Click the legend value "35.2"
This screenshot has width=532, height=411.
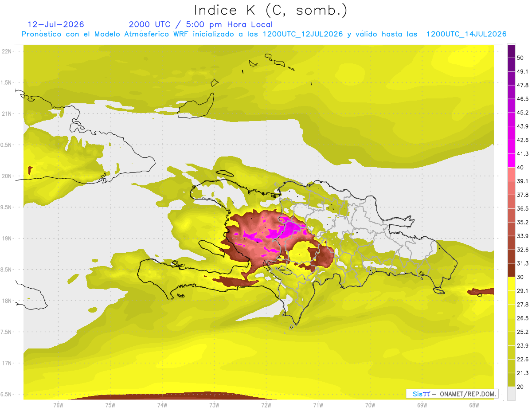(522, 222)
